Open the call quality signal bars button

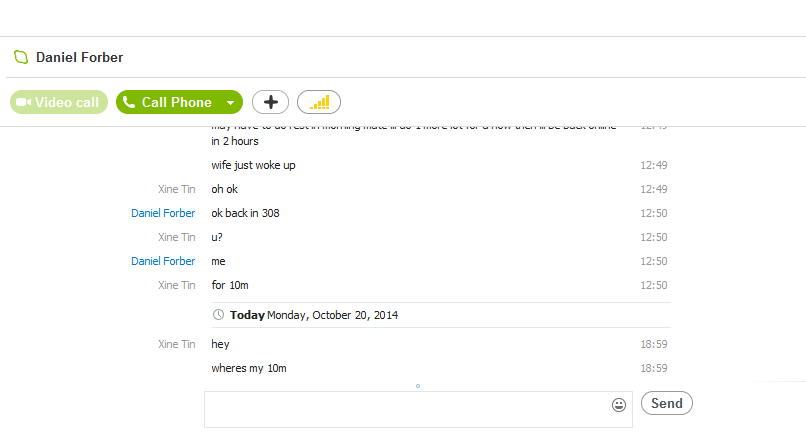(319, 102)
